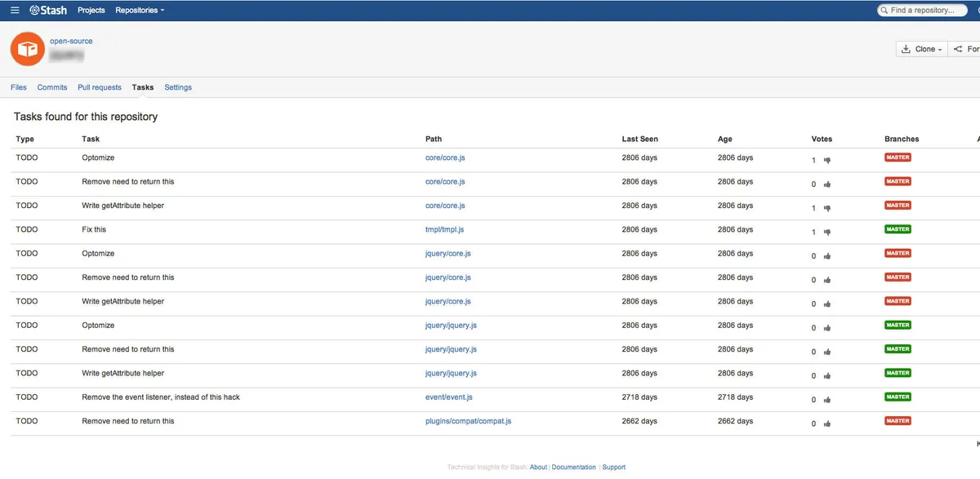Open core/core.js for Write getAttribute helper
Image resolution: width=980 pixels, height=479 pixels.
click(x=445, y=206)
